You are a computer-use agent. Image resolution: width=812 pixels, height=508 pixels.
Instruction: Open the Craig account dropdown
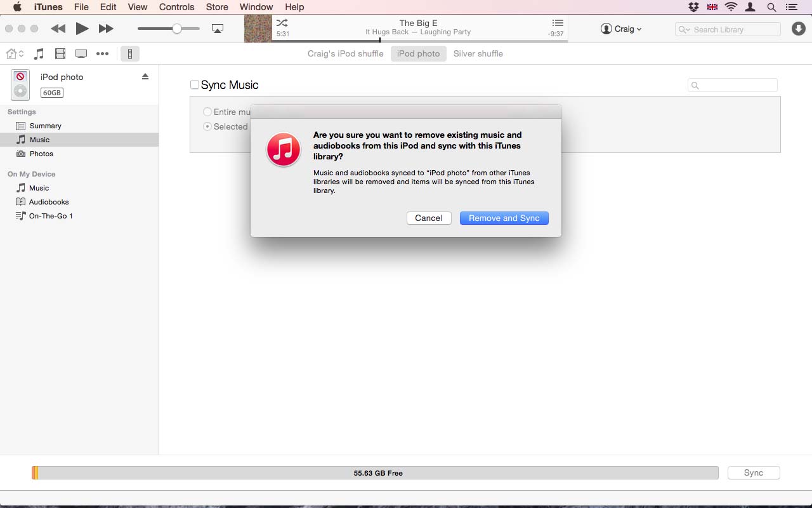621,29
